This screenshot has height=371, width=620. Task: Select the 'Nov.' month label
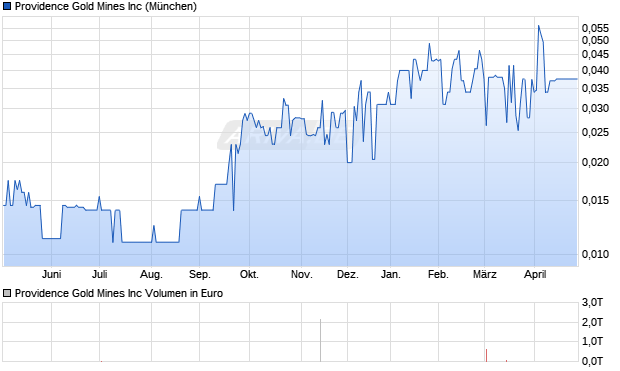[x=302, y=274]
